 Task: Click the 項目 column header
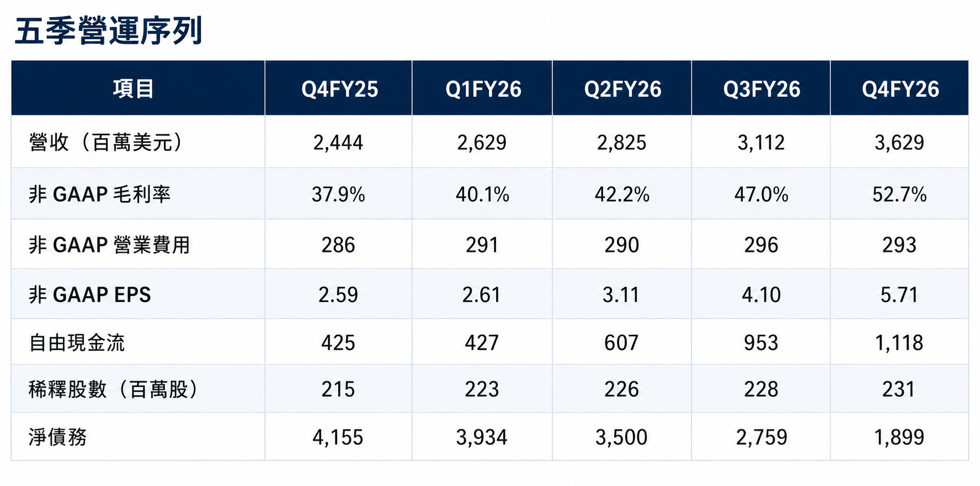[x=134, y=89]
